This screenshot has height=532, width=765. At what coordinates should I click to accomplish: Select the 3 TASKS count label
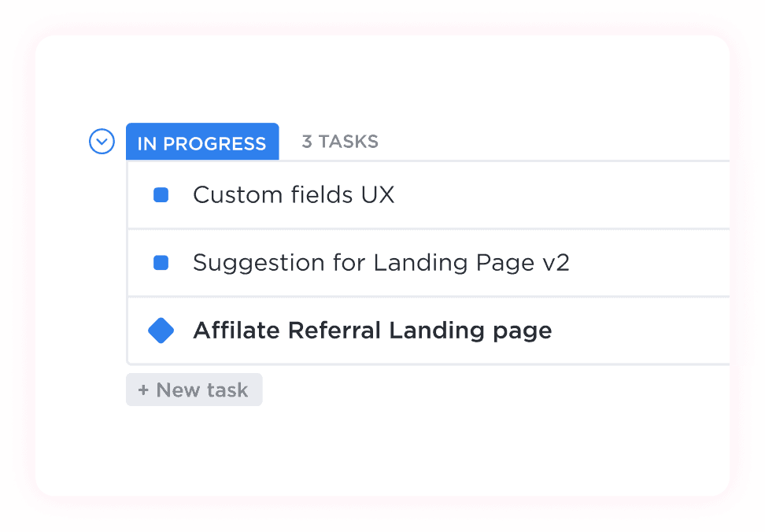point(340,142)
